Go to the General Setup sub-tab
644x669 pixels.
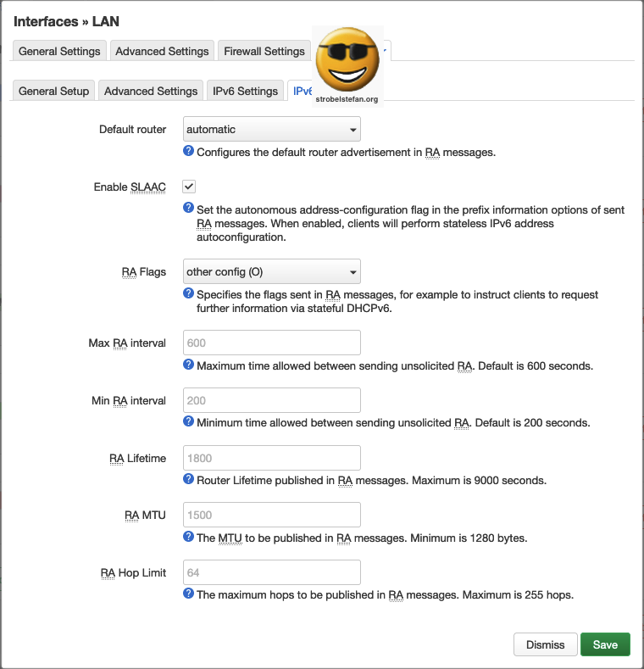pyautogui.click(x=53, y=91)
